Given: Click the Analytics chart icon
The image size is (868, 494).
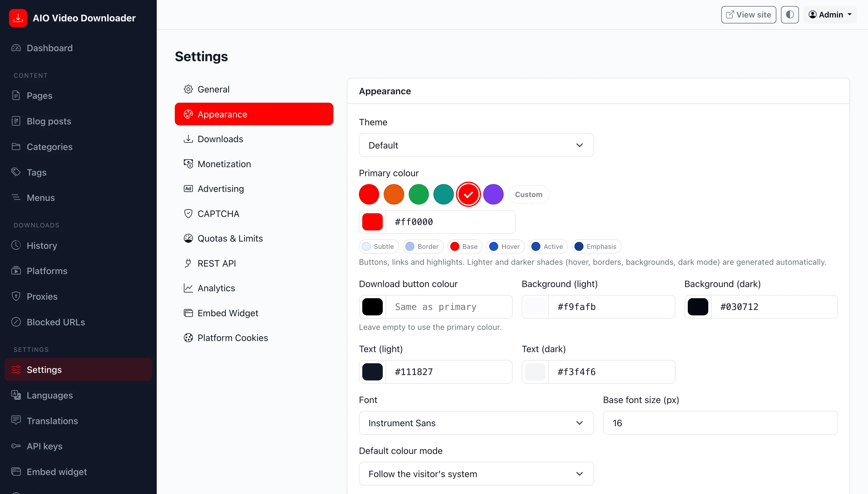Looking at the screenshot, I should tap(188, 288).
